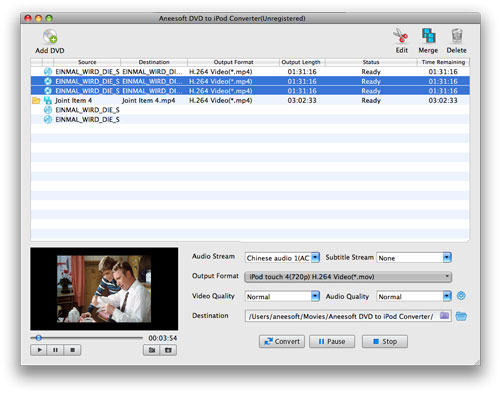Click the Joint Item 4 merge icon
500x393 pixels.
pyautogui.click(x=48, y=100)
